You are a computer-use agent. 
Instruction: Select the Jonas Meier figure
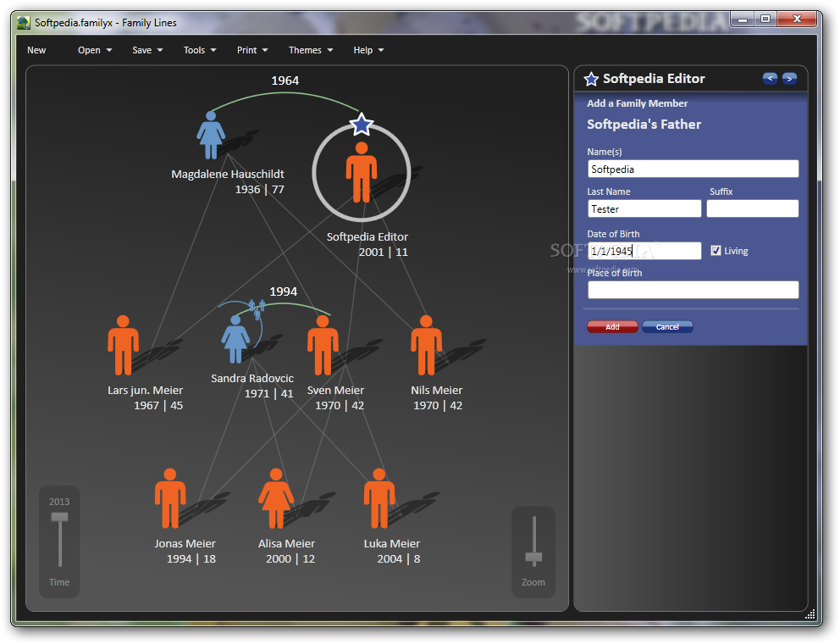170,499
